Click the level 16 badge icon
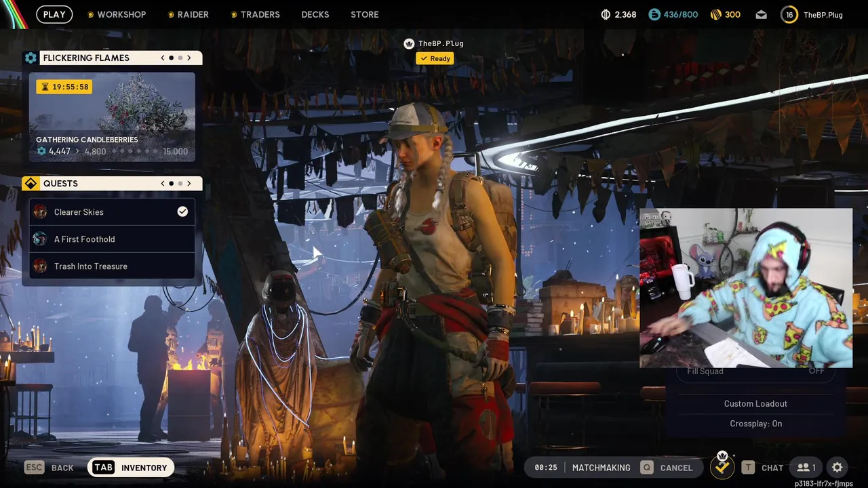This screenshot has height=488, width=868. [789, 14]
